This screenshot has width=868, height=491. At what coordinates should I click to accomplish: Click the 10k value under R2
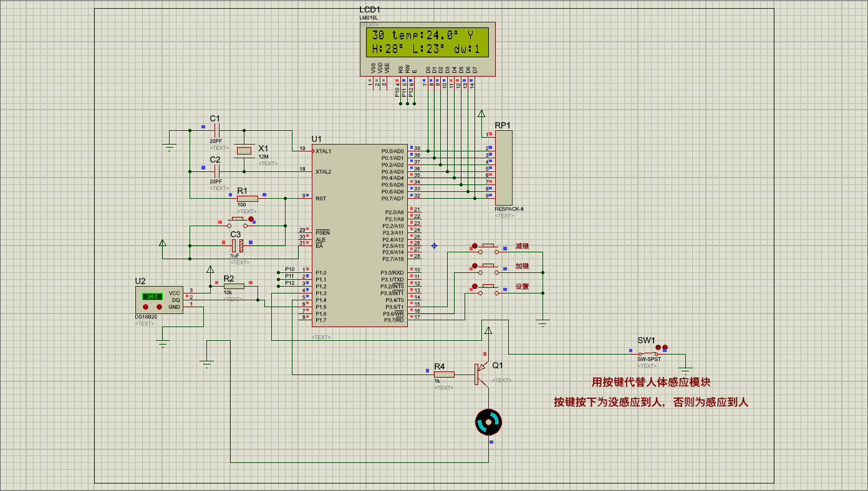[228, 292]
